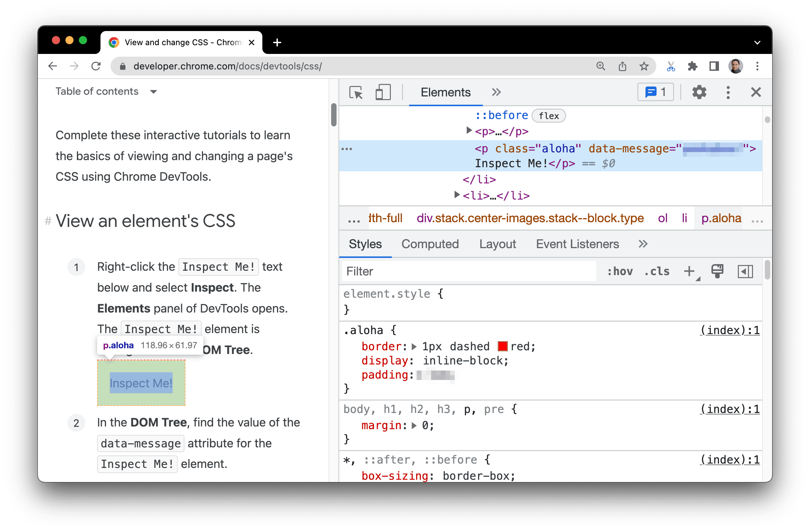Screen dimensions: 810x532
Task: Click the DevTools settings gear icon
Action: click(699, 91)
